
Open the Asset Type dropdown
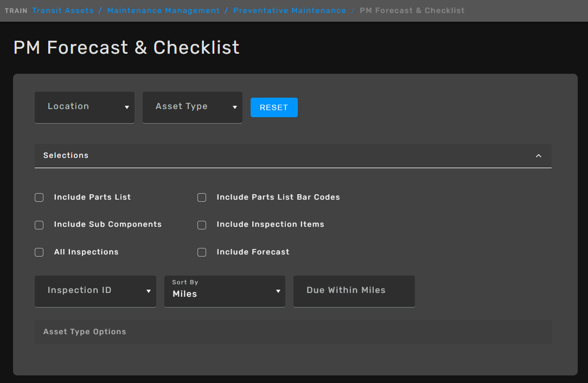coord(192,107)
